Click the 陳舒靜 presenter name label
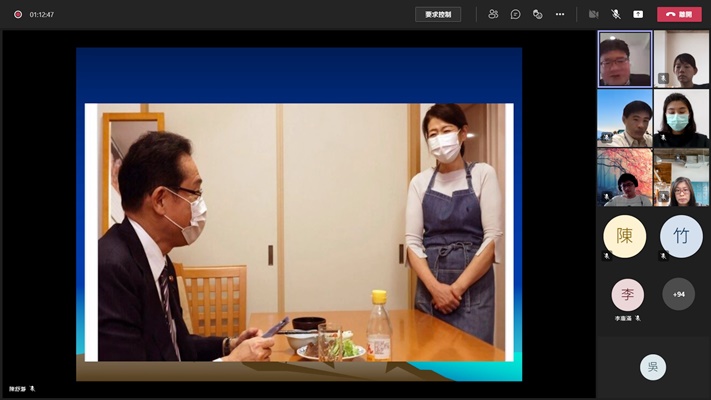711x400 pixels. pos(19,388)
